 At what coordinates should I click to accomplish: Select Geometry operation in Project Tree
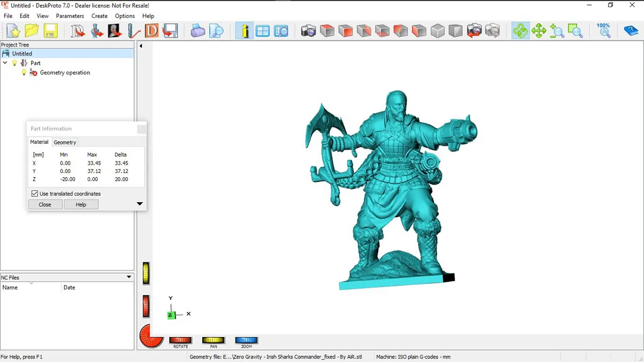point(65,72)
